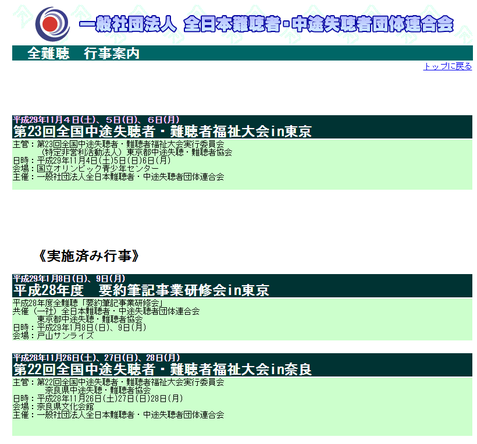Select the 会場:国立オリンピック青少年センター line
The image size is (477, 444).
point(86,169)
